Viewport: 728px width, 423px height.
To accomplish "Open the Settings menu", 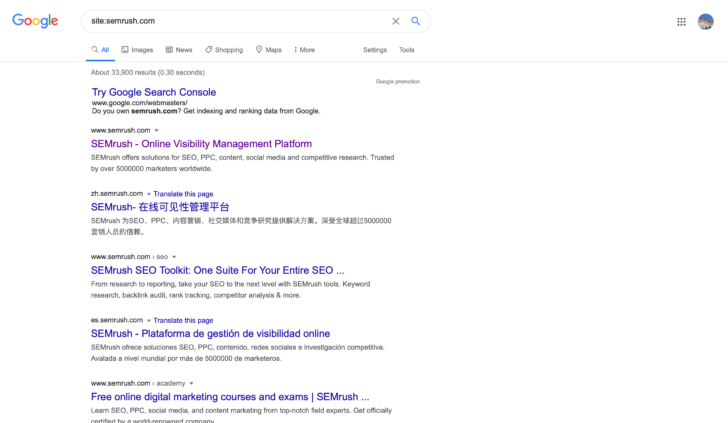I will 375,50.
